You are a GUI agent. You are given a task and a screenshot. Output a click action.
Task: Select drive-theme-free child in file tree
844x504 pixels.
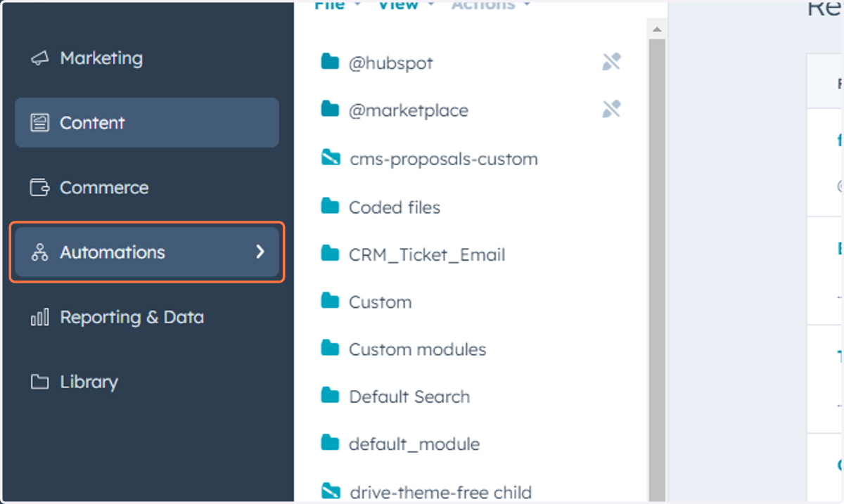(x=441, y=492)
